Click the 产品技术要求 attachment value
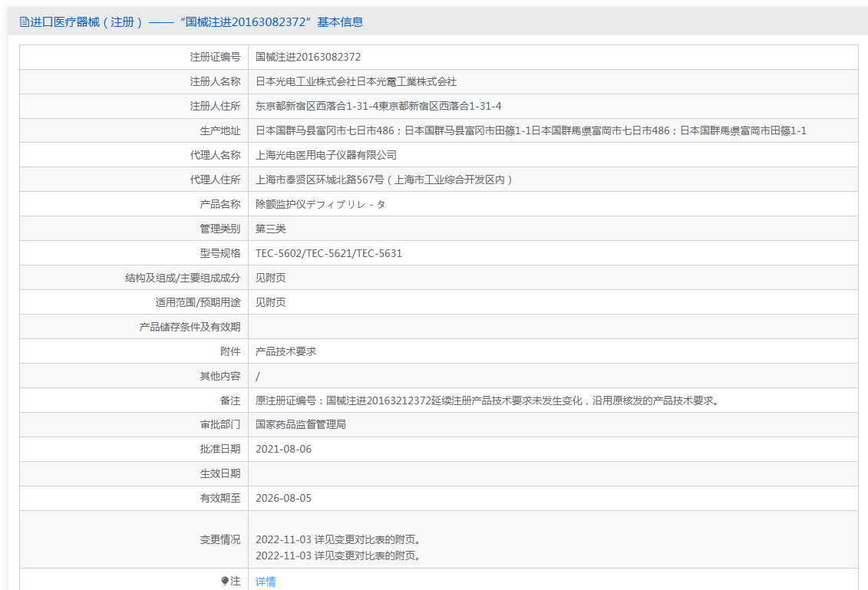This screenshot has height=590, width=868. 285,351
